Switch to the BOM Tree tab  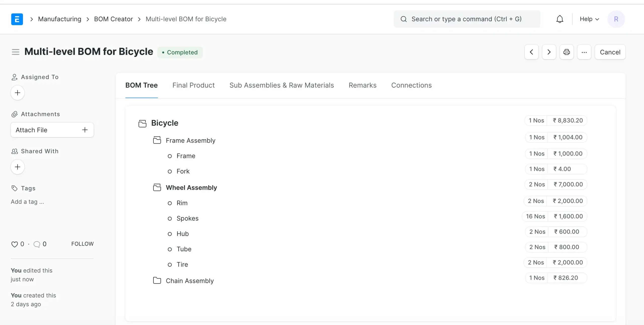click(x=141, y=85)
